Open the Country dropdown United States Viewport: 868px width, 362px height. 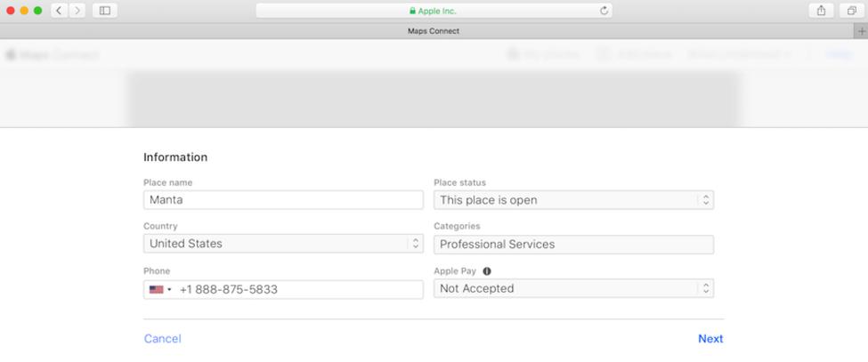(283, 244)
